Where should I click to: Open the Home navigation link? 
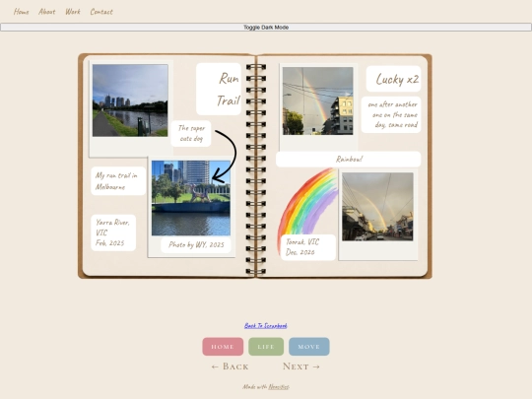[x=21, y=12]
